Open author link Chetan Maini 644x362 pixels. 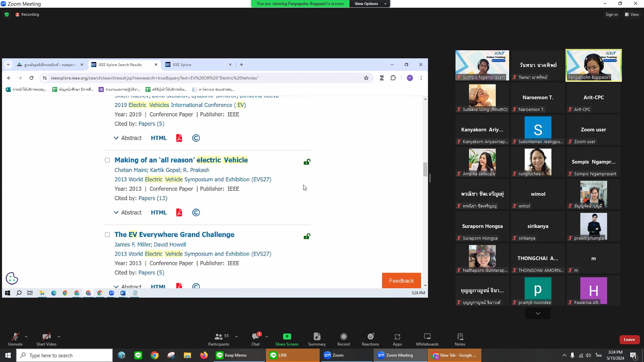coord(130,170)
